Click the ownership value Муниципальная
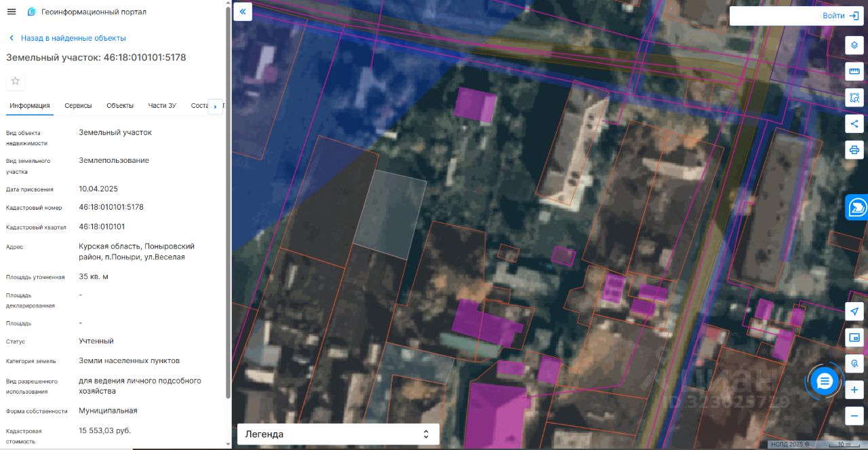 click(x=108, y=411)
